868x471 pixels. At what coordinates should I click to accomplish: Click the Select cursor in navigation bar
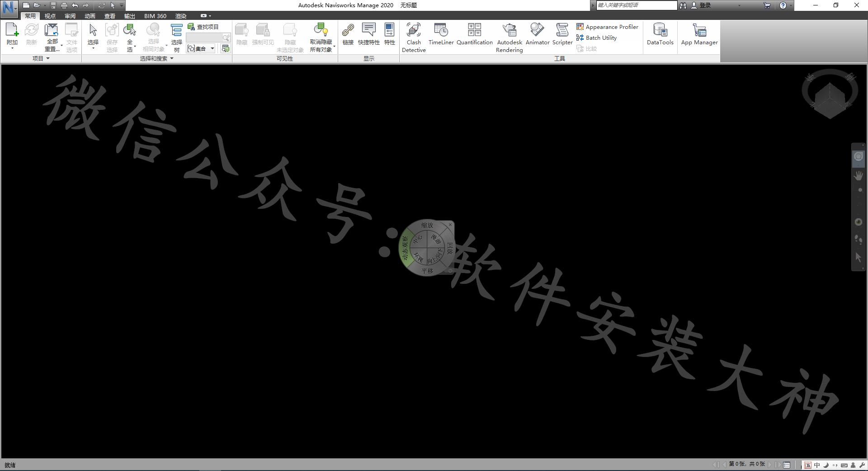pos(859,257)
